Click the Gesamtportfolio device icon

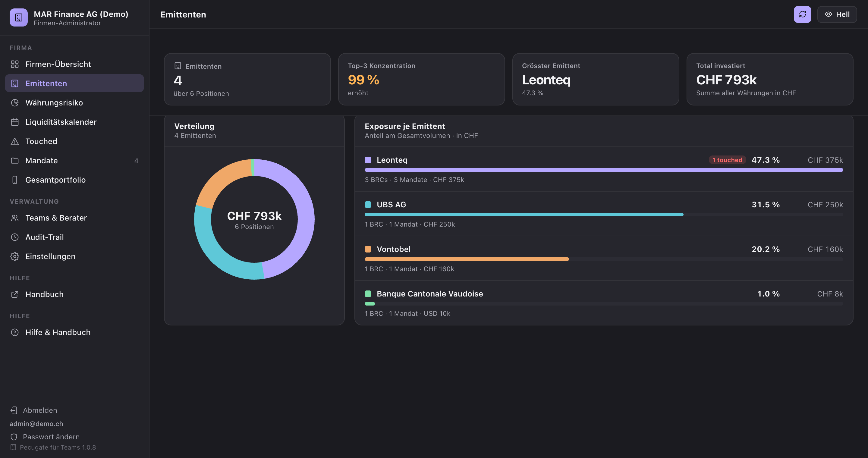[x=15, y=180]
